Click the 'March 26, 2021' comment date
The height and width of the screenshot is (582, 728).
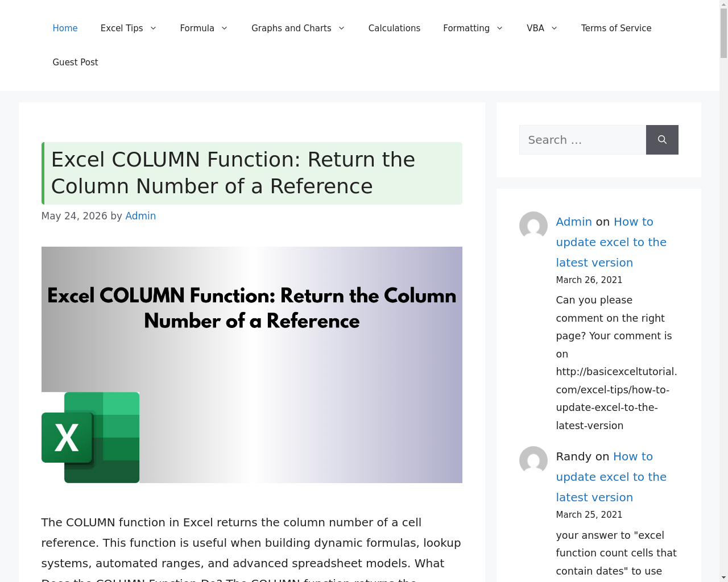(x=589, y=280)
